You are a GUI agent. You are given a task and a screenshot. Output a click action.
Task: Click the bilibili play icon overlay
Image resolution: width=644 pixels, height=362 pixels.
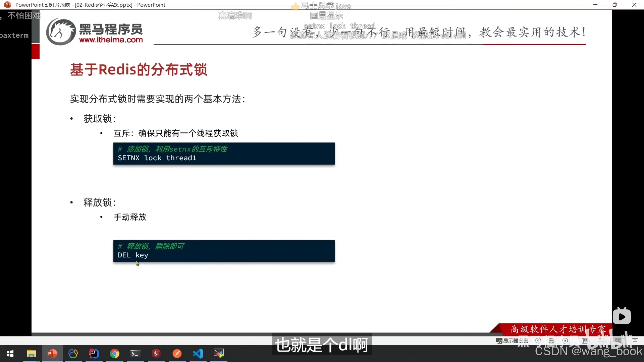(x=622, y=316)
